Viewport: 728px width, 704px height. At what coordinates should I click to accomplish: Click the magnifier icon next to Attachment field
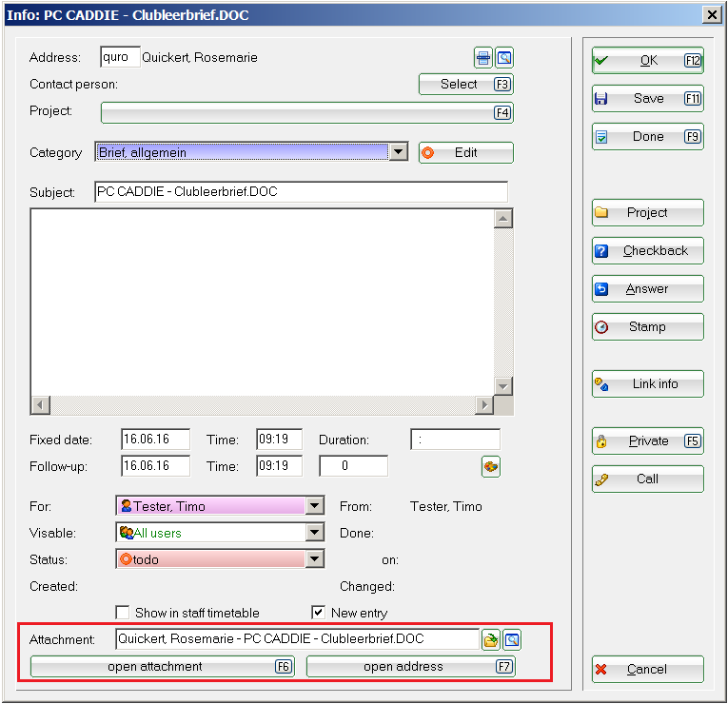(x=512, y=640)
